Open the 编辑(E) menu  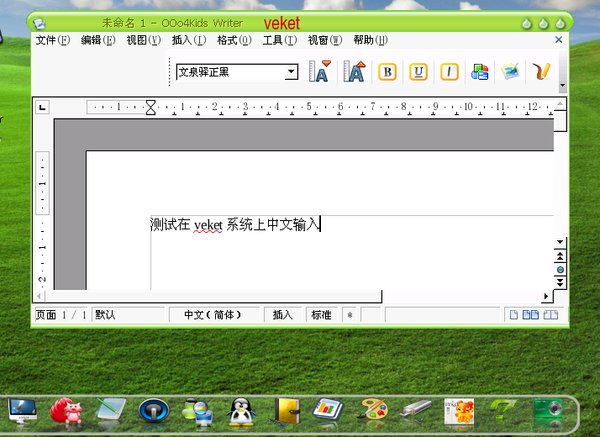(x=98, y=40)
